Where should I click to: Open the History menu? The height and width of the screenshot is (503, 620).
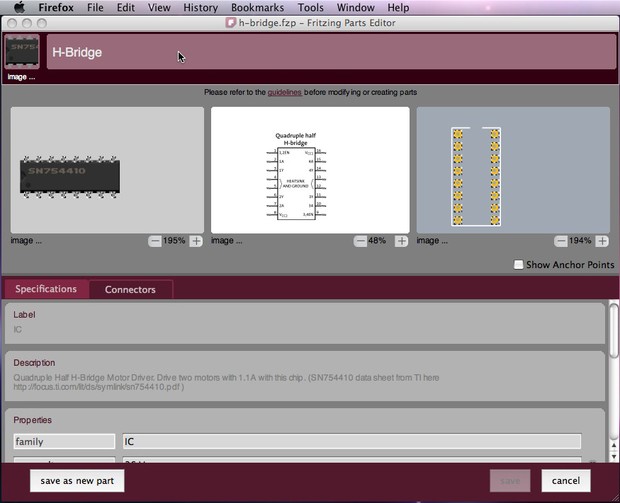pyautogui.click(x=200, y=8)
